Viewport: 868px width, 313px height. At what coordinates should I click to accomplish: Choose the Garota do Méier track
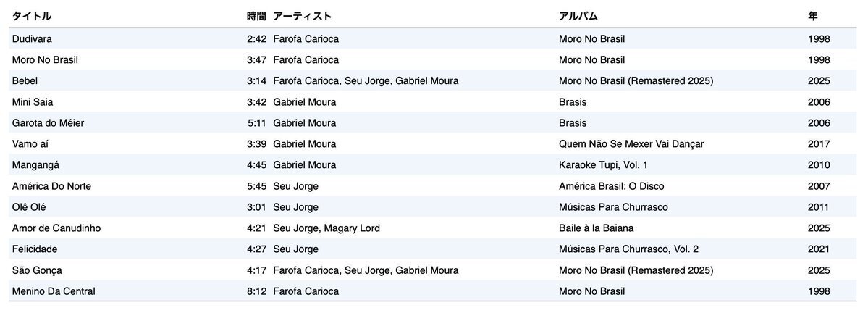(433, 123)
